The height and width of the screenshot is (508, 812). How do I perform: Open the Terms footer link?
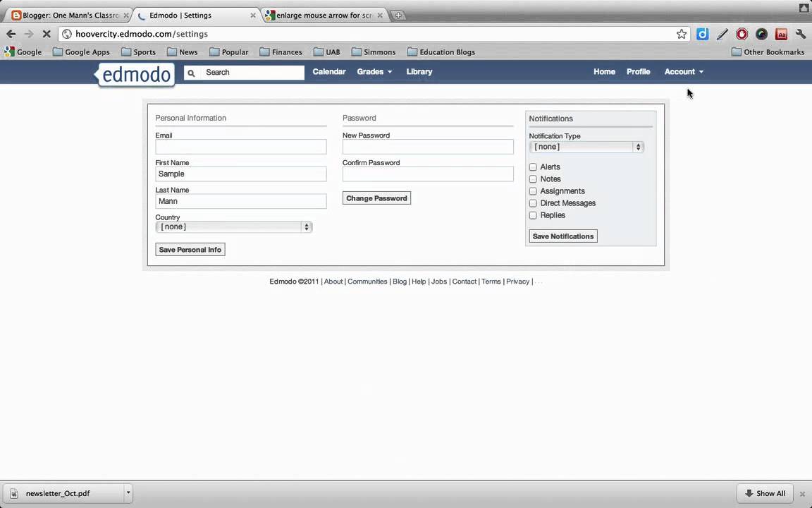pos(491,282)
